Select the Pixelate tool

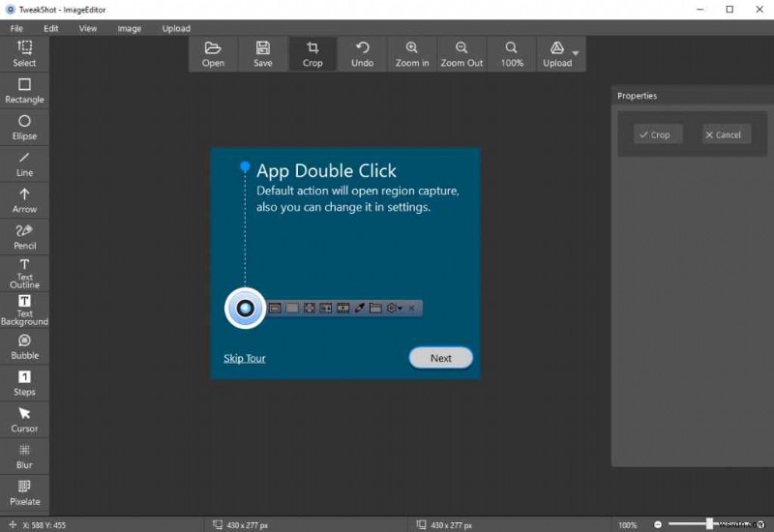tap(24, 492)
